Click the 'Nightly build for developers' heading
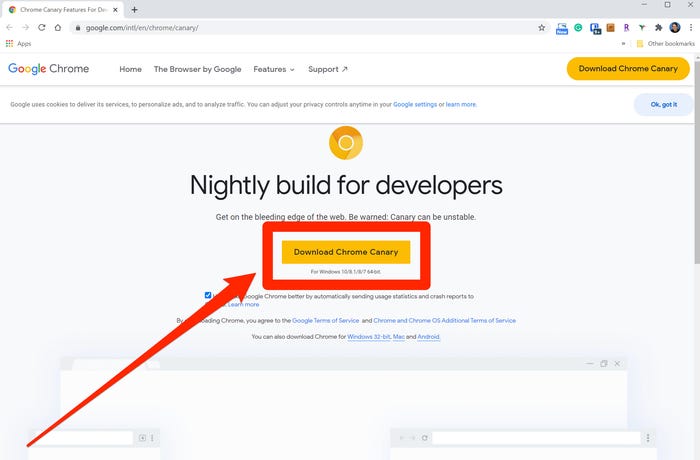The width and height of the screenshot is (700, 460). point(346,185)
